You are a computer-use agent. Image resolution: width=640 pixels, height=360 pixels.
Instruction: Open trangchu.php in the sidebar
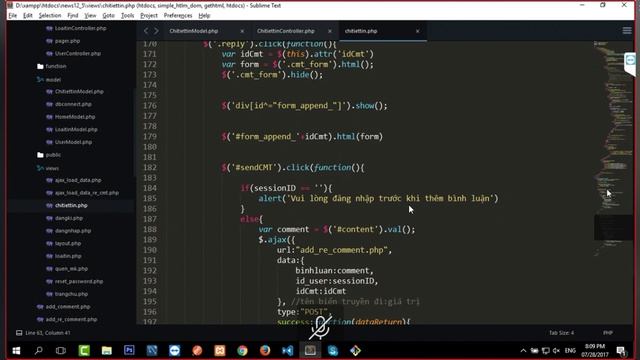(71, 294)
